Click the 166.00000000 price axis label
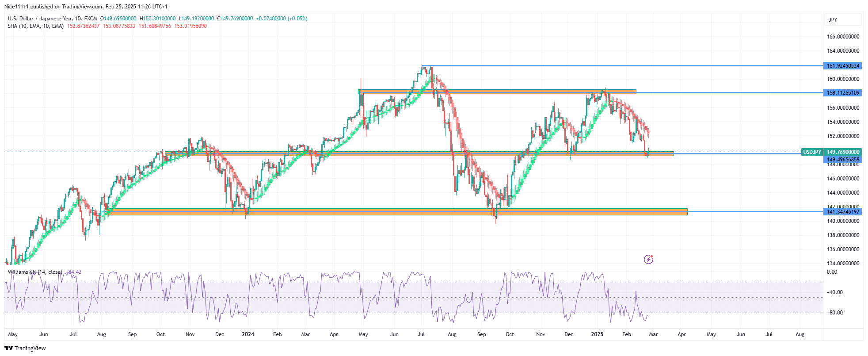The width and height of the screenshot is (868, 356). pos(843,37)
